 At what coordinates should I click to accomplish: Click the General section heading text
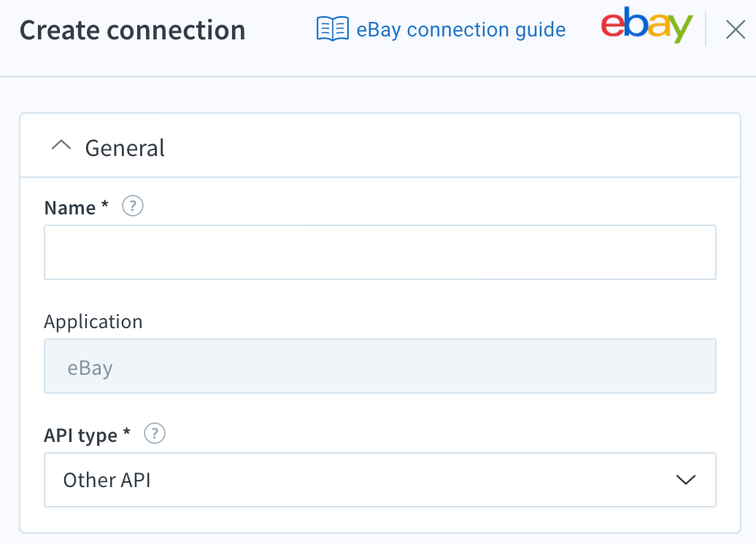(125, 148)
